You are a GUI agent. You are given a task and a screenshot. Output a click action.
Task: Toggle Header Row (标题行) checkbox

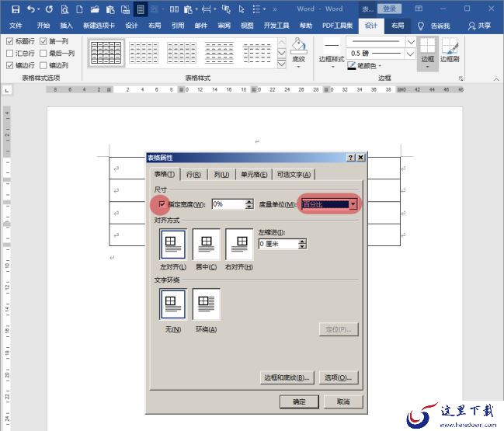pos(10,41)
